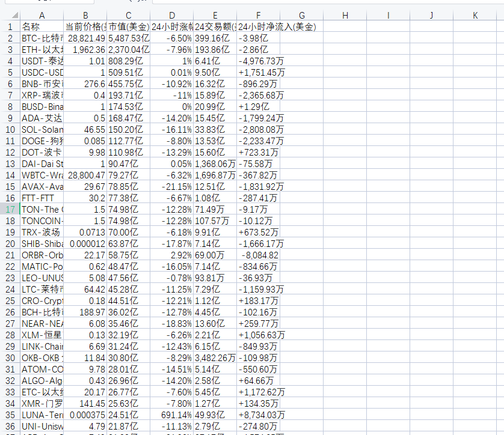Select column J header
The image size is (504, 435).
click(431, 16)
